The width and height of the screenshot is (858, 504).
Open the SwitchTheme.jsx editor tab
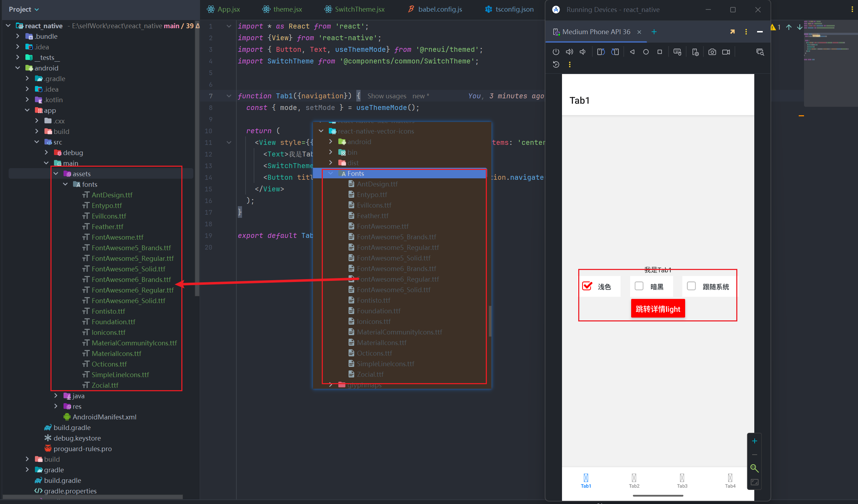[x=355, y=10]
